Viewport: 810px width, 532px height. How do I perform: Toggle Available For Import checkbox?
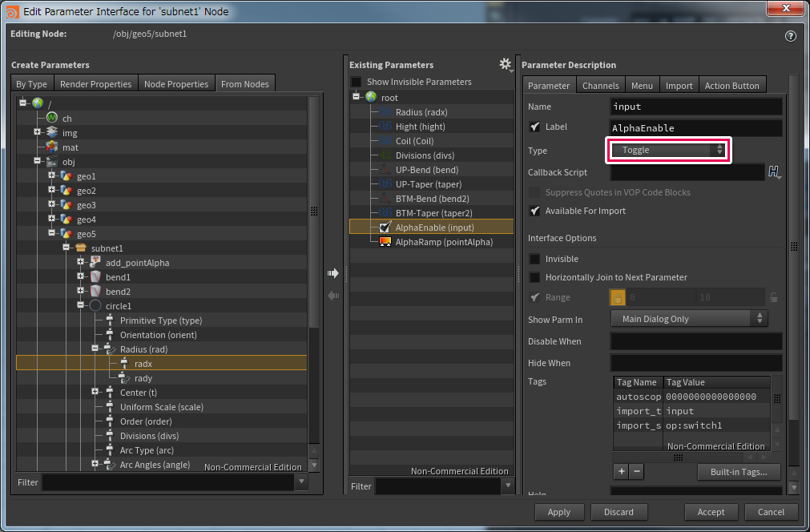(534, 211)
